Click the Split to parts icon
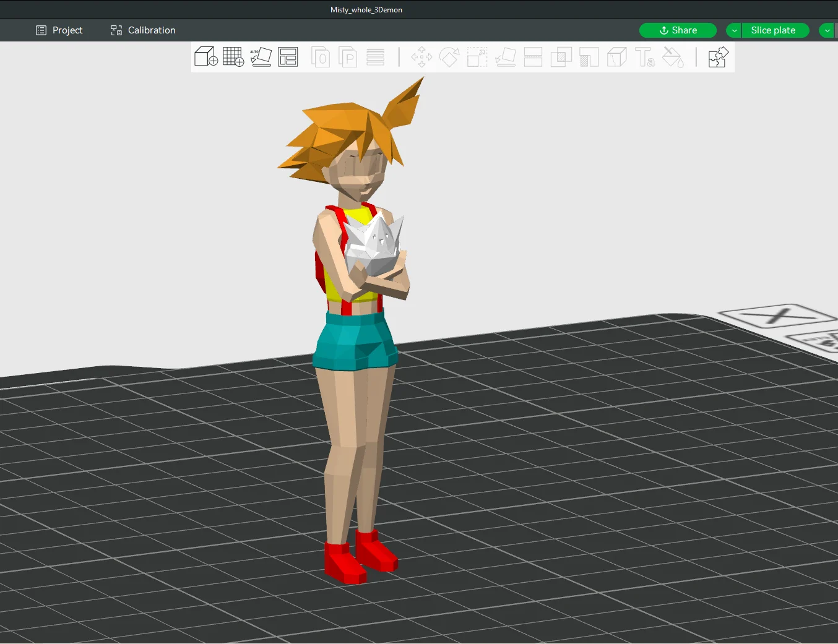Image resolution: width=838 pixels, height=644 pixels. point(348,57)
